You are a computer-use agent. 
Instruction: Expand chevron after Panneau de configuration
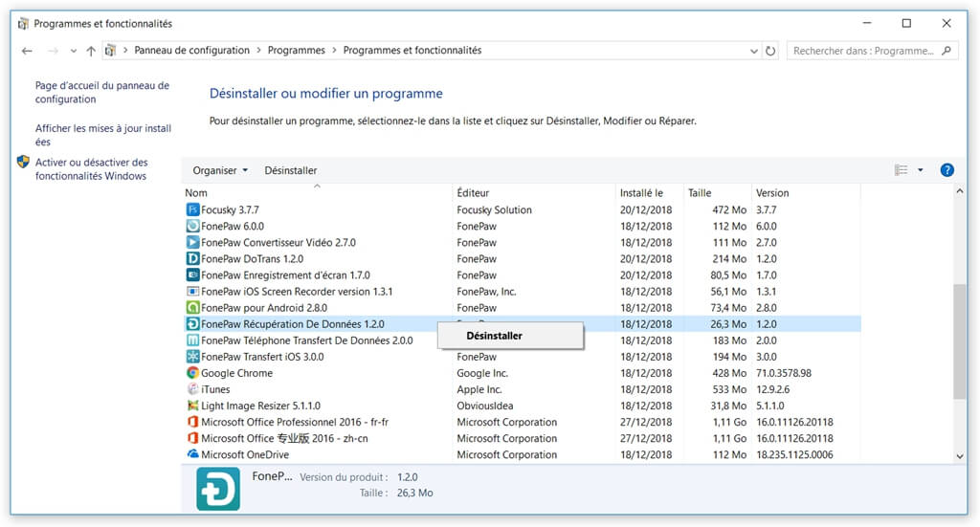pos(258,51)
